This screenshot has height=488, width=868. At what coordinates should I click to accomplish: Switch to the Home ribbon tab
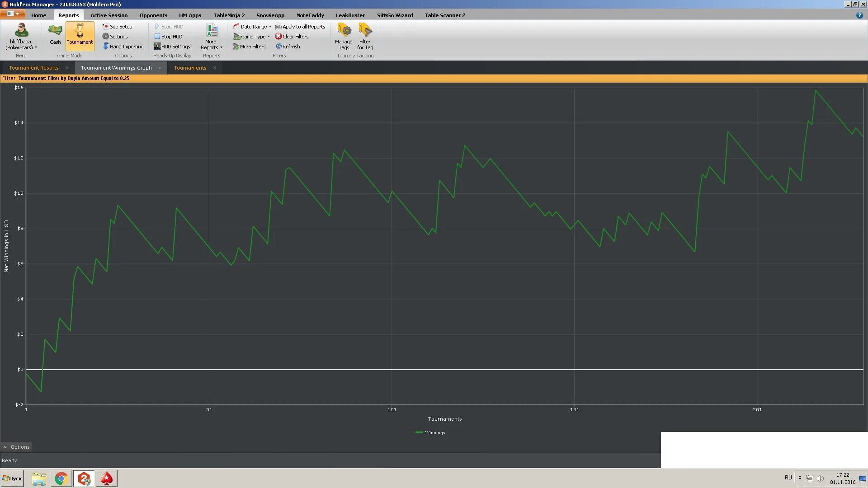[x=39, y=15]
